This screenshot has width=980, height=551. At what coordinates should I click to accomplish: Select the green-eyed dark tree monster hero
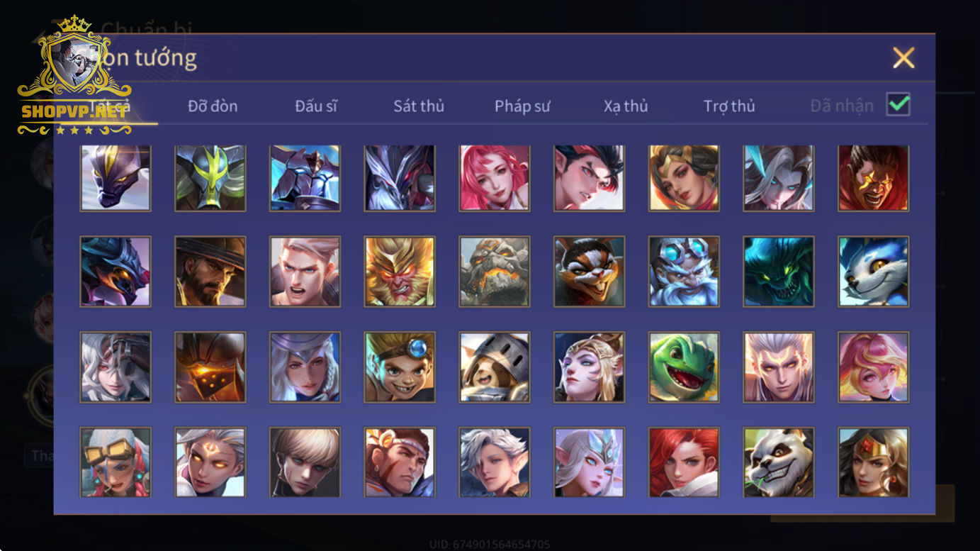point(779,272)
